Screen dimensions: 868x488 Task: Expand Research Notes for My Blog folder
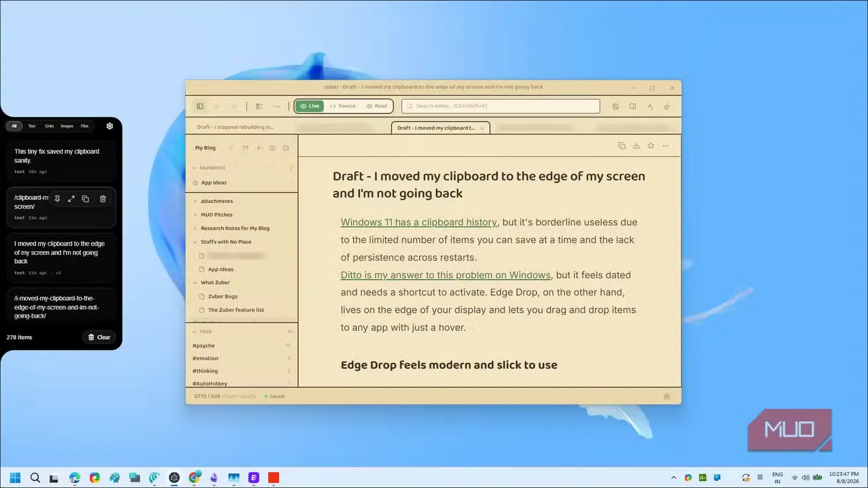[x=195, y=228]
